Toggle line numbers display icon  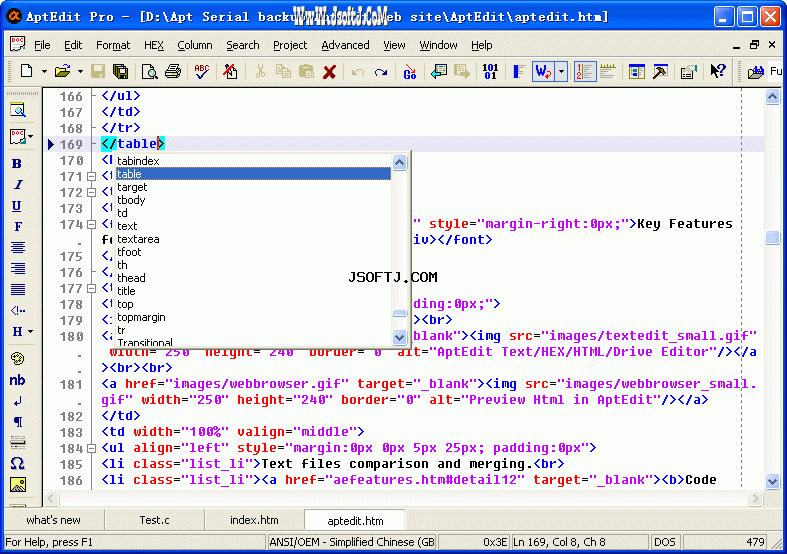585,71
